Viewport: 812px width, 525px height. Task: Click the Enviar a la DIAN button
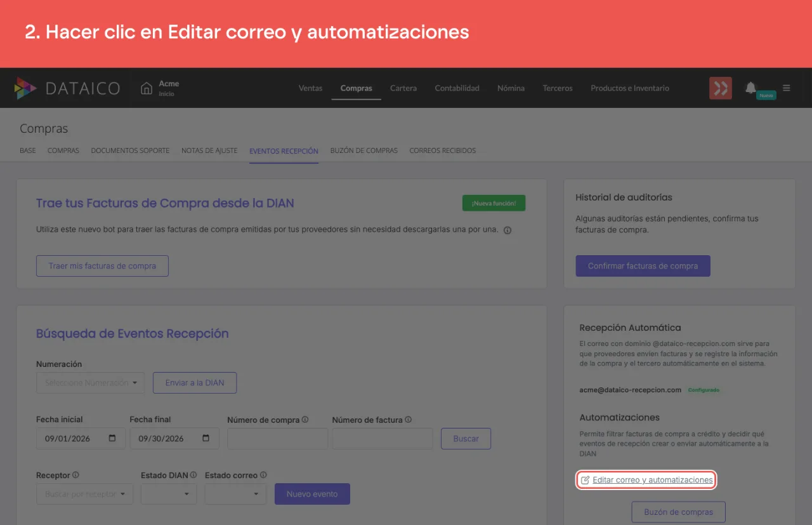[x=195, y=383]
